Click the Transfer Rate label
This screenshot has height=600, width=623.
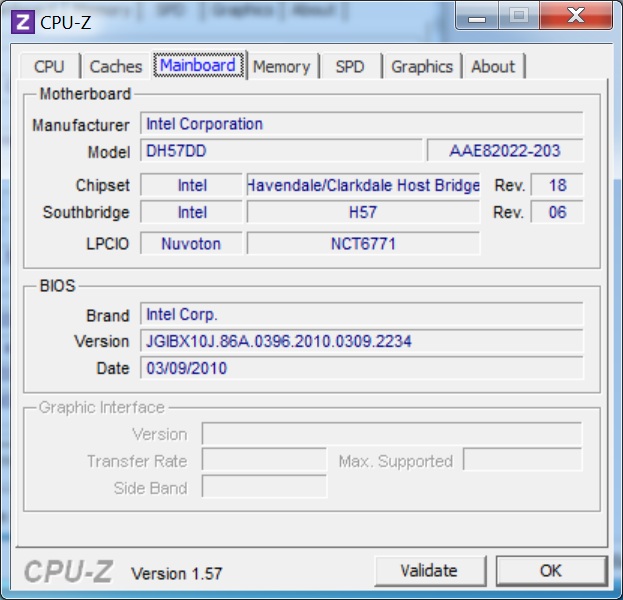pos(137,461)
